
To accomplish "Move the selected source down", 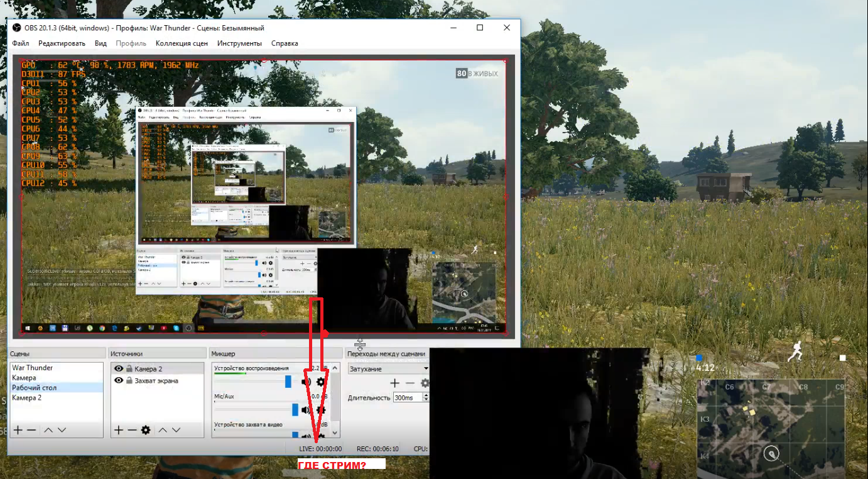I will click(176, 430).
